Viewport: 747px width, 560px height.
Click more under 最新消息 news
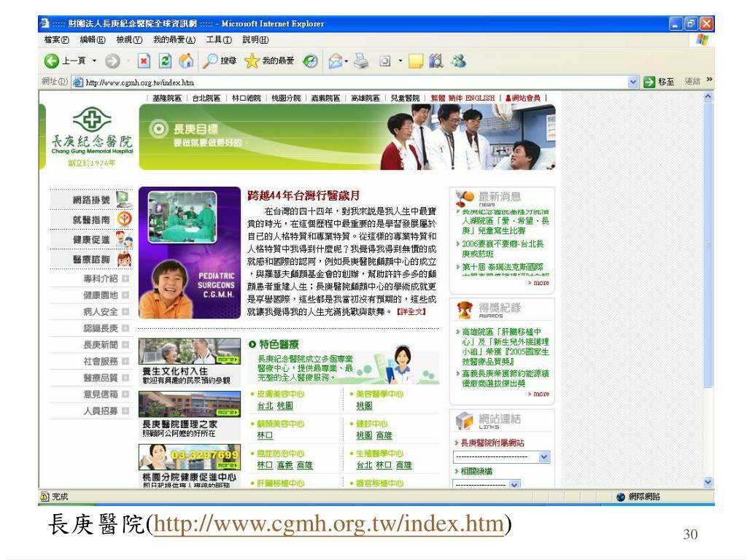click(539, 283)
